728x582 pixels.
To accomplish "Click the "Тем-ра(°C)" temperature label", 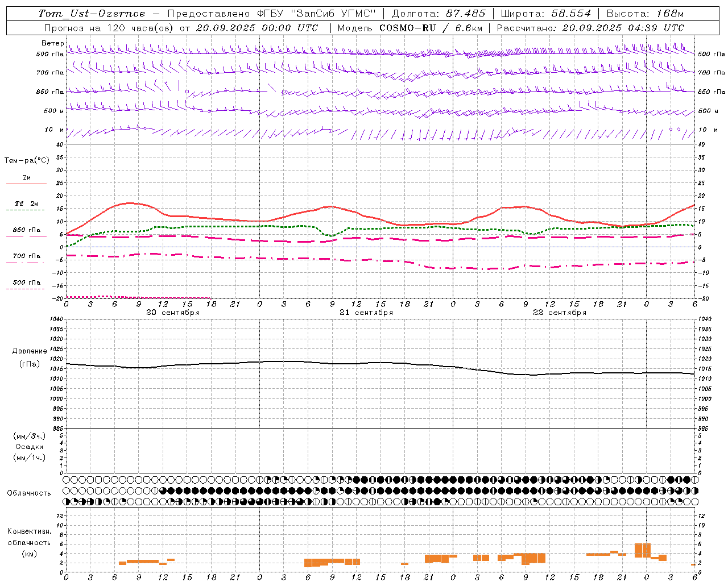I will click(27, 161).
